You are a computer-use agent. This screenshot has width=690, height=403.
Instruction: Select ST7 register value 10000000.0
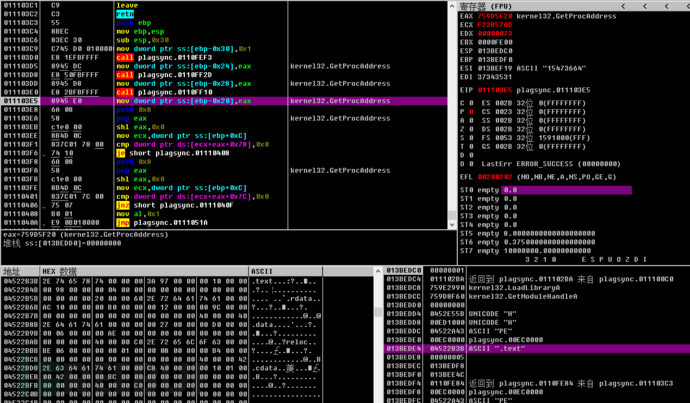[x=547, y=251]
